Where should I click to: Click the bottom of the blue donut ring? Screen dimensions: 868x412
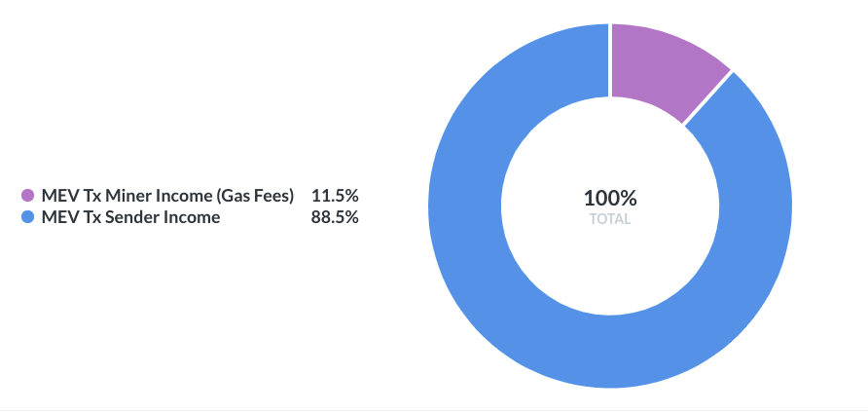610,351
